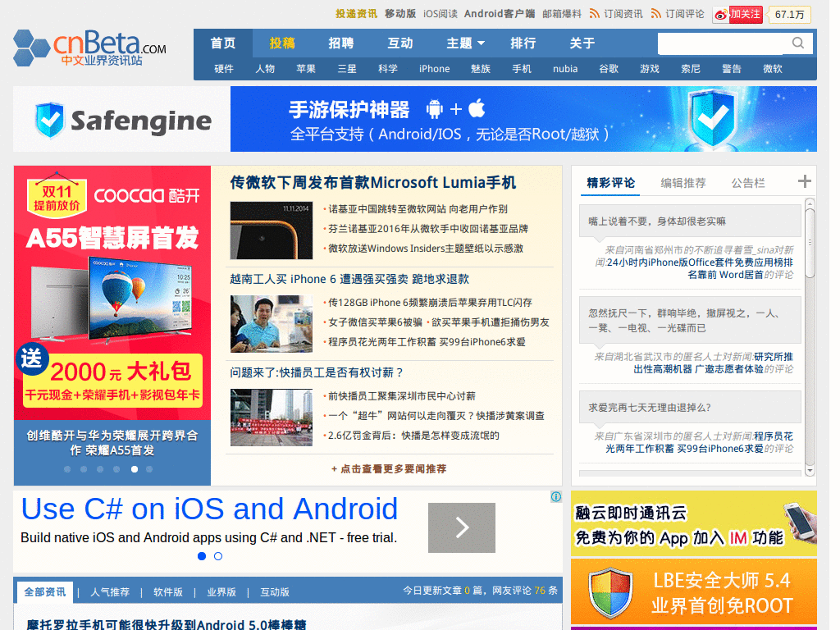The width and height of the screenshot is (840, 630).
Task: Click the 快播 protest news thumbnail
Action: pyautogui.click(x=271, y=418)
